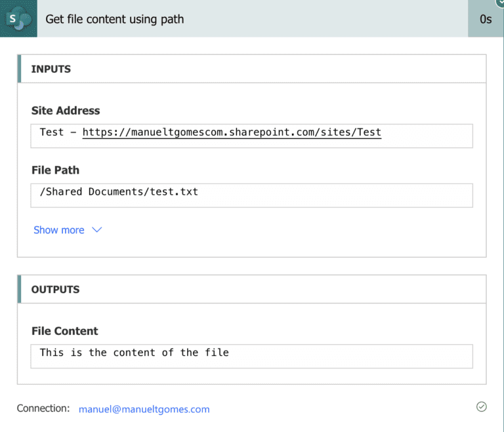Click the 'Get file content using path' title

click(x=114, y=19)
